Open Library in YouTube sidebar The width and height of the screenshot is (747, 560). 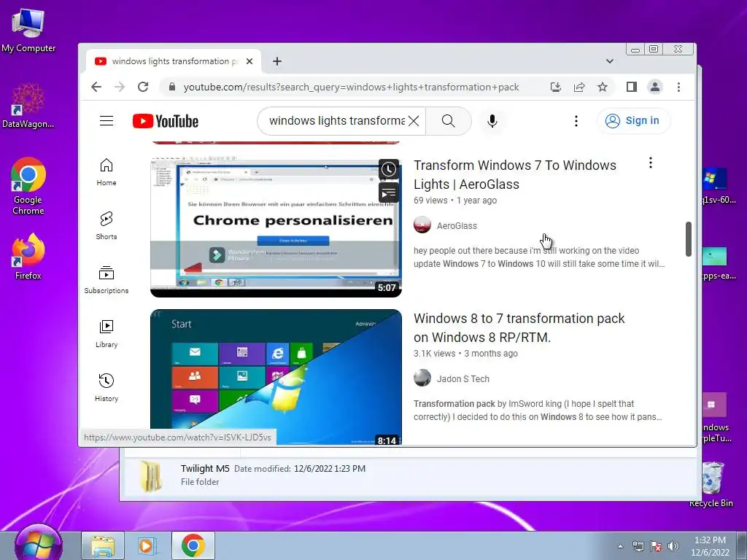coord(107,334)
